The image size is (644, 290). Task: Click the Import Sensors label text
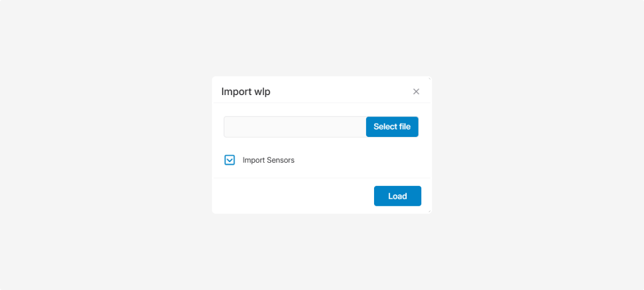point(268,160)
